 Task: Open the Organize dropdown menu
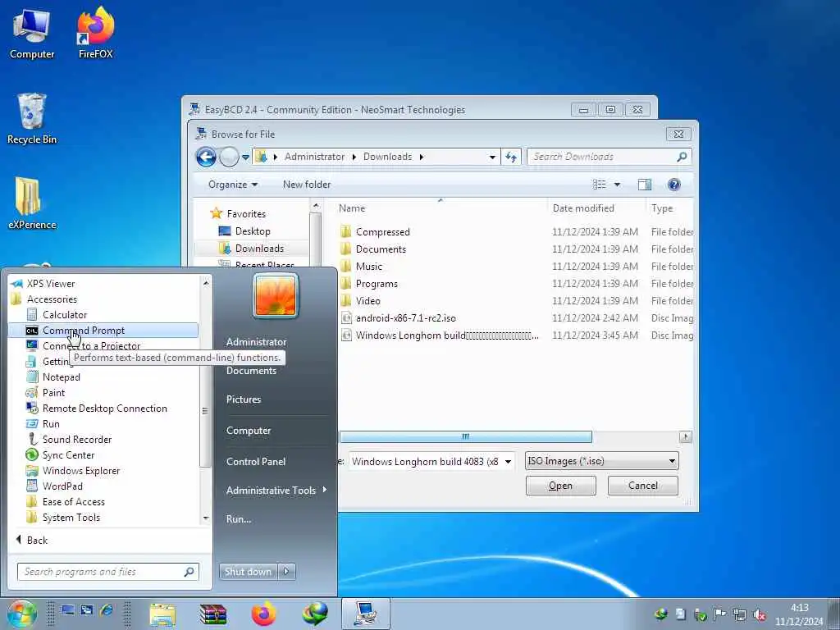coord(232,185)
